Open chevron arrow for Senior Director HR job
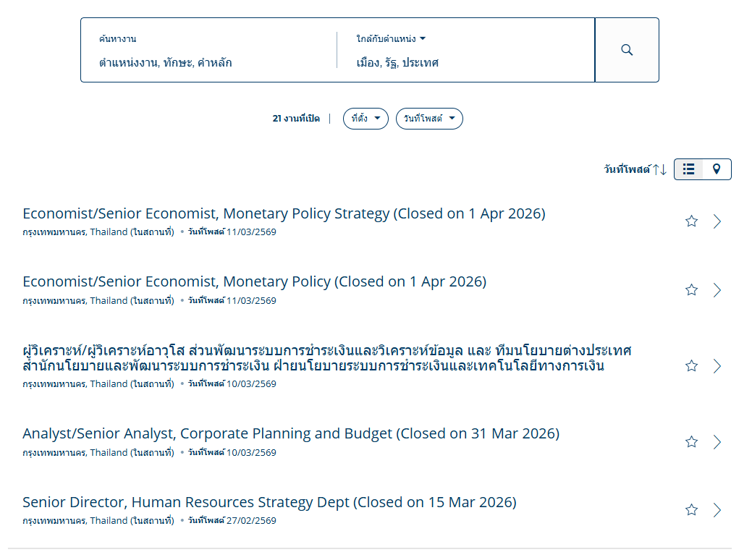This screenshot has height=560, width=752. [717, 510]
